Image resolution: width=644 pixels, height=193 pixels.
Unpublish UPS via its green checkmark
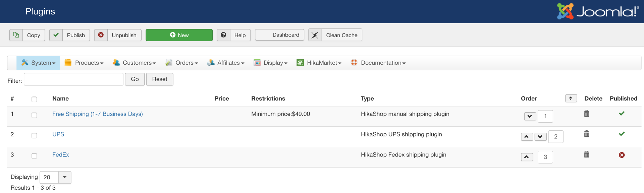(622, 134)
